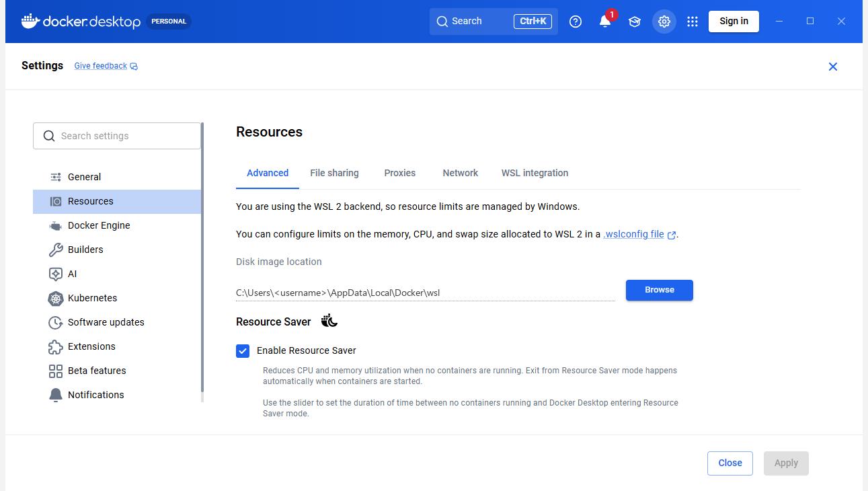The width and height of the screenshot is (868, 491).
Task: Open notifications bell with red badge
Action: coord(605,22)
